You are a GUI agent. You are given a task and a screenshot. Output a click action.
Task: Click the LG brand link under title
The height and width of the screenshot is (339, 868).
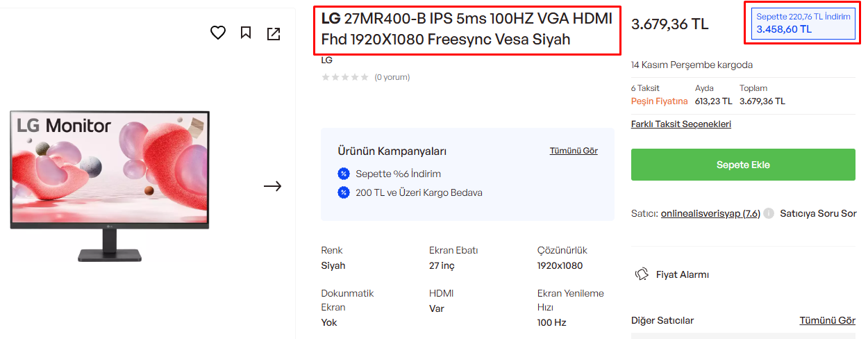point(326,60)
